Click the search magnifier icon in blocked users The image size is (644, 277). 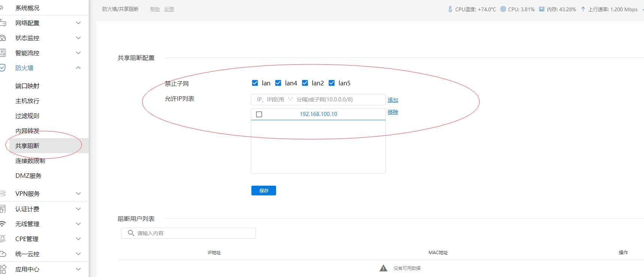click(x=131, y=233)
